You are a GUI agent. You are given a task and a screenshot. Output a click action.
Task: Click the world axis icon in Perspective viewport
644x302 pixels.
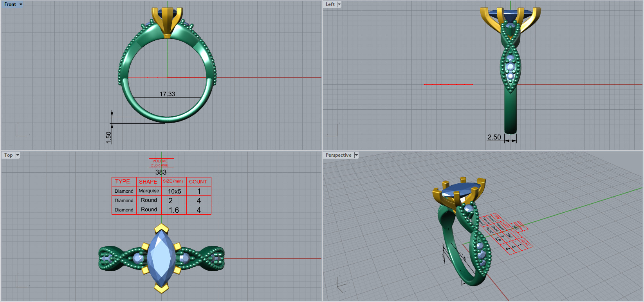pyautogui.click(x=341, y=284)
